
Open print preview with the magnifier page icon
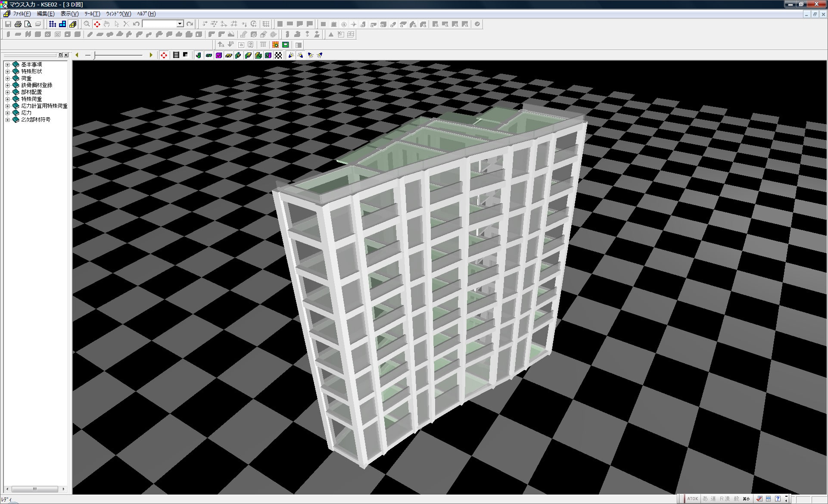coord(28,24)
